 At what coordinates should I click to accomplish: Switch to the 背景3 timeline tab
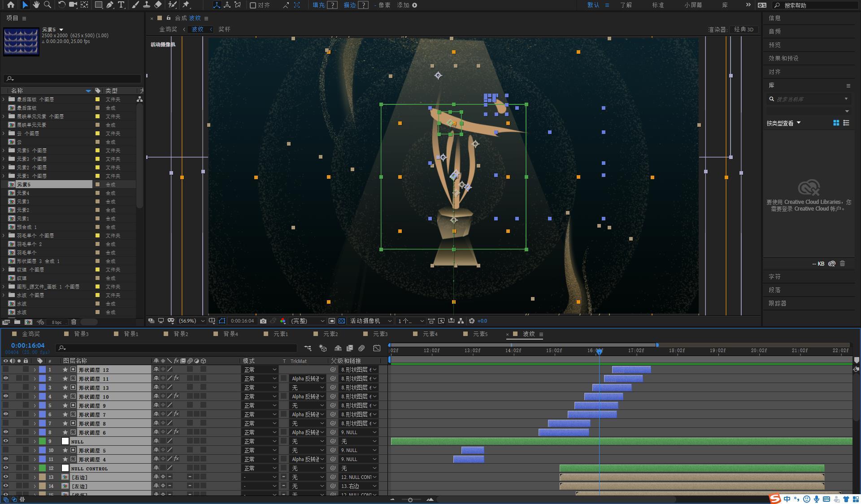pos(81,334)
